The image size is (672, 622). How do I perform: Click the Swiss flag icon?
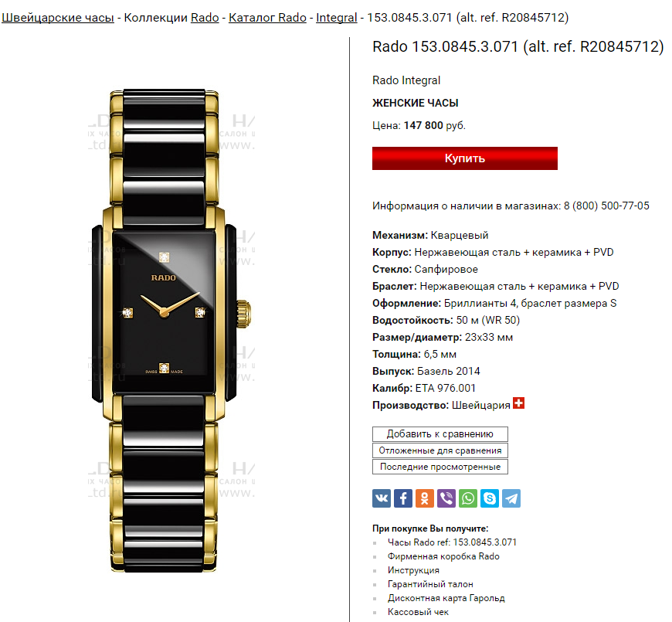(518, 403)
